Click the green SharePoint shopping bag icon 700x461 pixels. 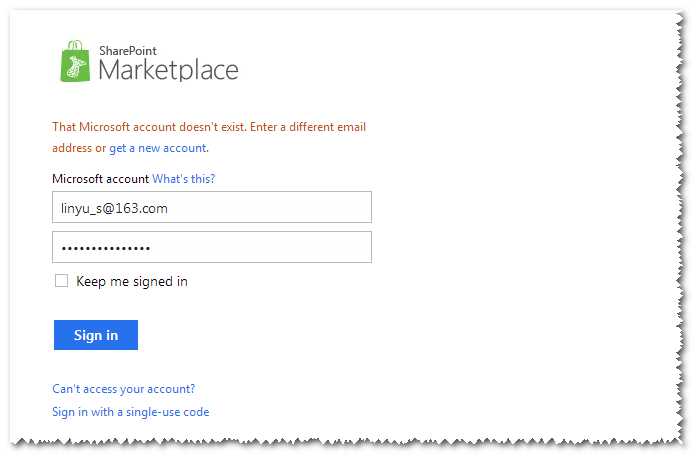[75, 61]
